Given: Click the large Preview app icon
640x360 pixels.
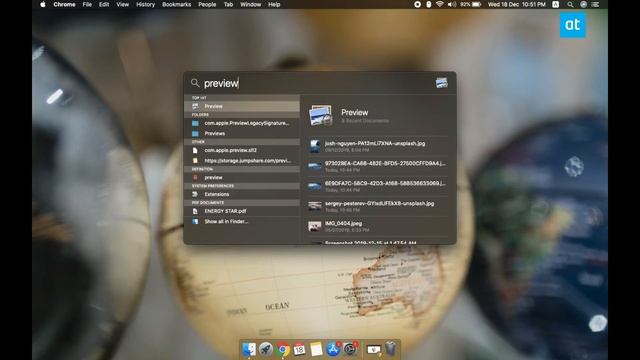Looking at the screenshot, I should pyautogui.click(x=320, y=116).
